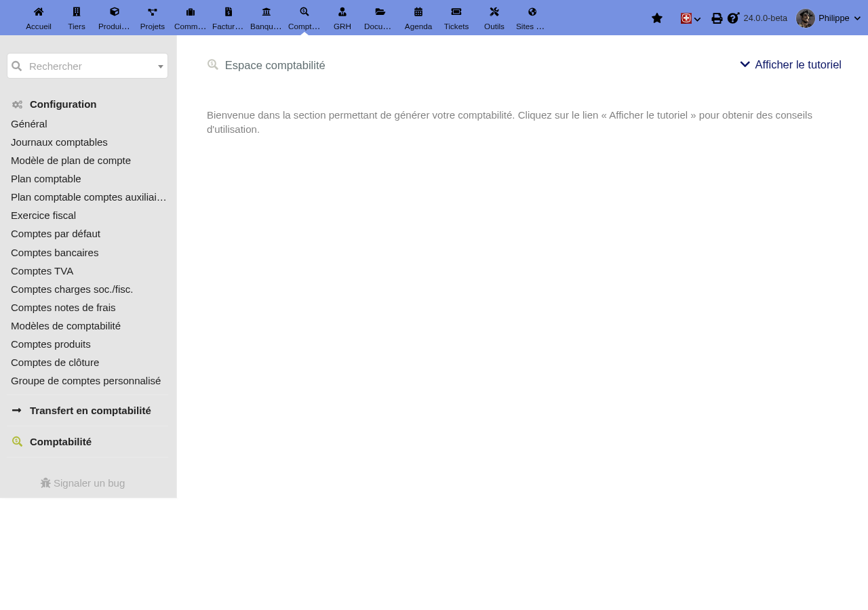Click the search magnifier icon in Rechercher

(x=17, y=66)
